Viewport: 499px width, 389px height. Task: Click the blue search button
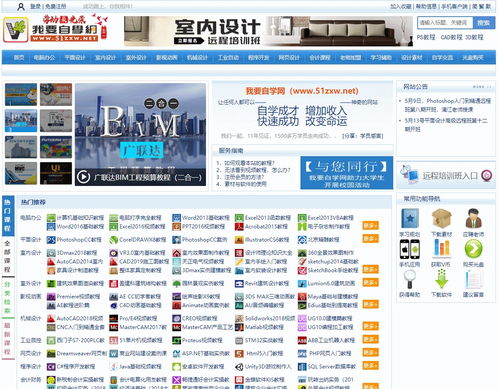pyautogui.click(x=484, y=23)
